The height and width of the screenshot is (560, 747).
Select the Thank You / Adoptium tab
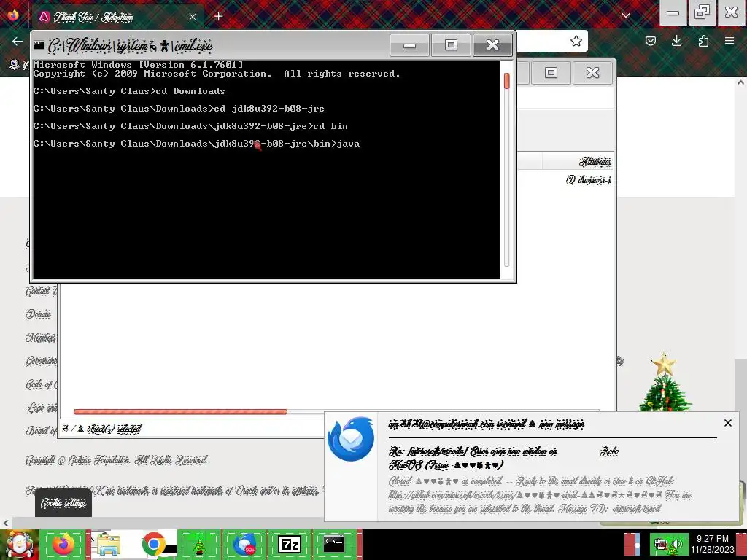click(118, 17)
